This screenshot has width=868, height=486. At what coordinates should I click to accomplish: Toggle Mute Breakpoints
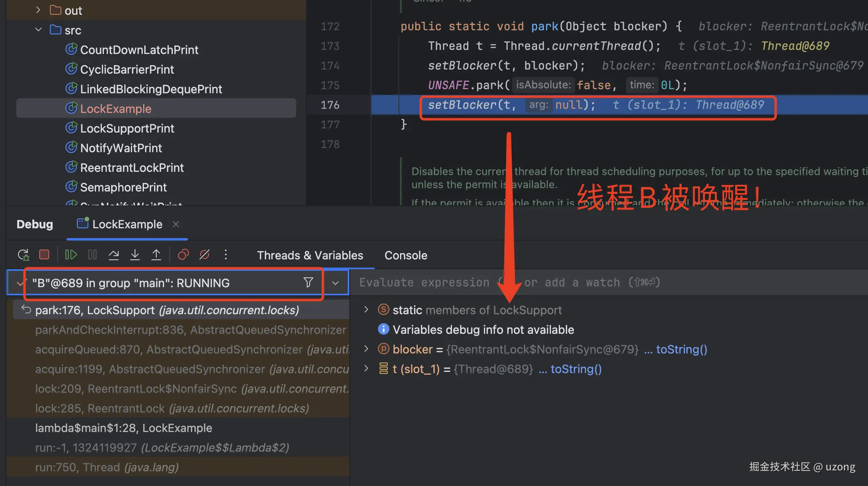coord(205,255)
